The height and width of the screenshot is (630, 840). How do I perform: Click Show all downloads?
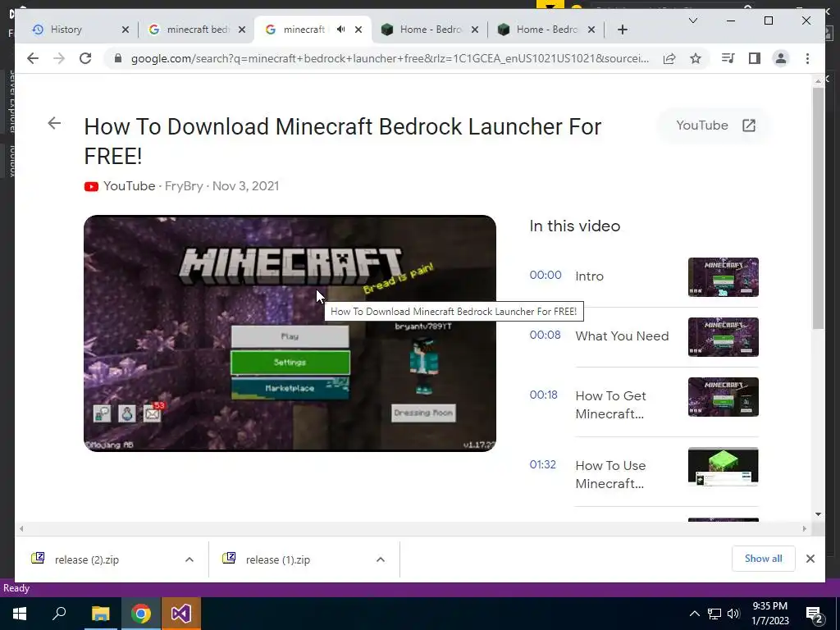(764, 558)
